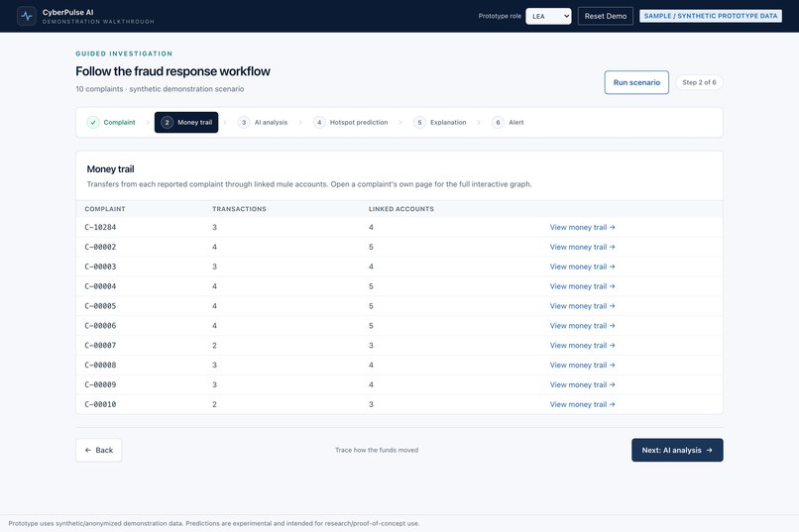Switch to the AI analysis step
799x532 pixels.
(x=263, y=122)
